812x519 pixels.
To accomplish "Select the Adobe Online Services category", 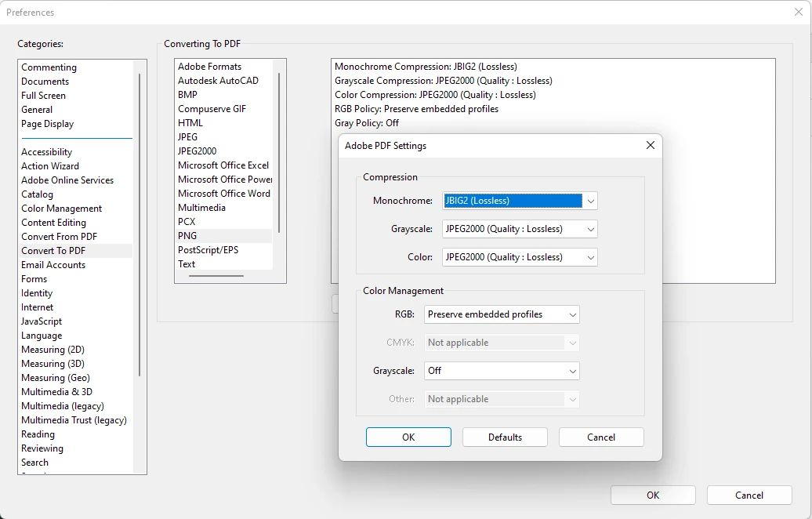I will click(x=67, y=180).
